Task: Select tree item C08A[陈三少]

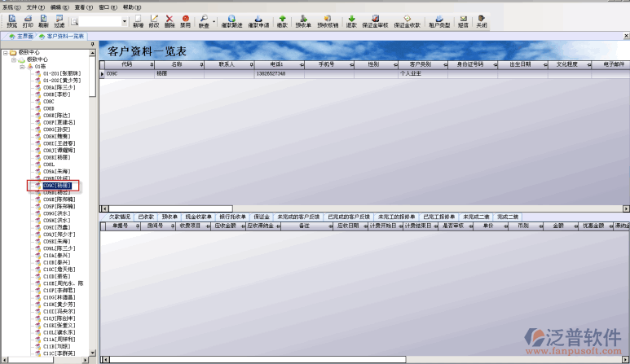Action: tap(59, 87)
